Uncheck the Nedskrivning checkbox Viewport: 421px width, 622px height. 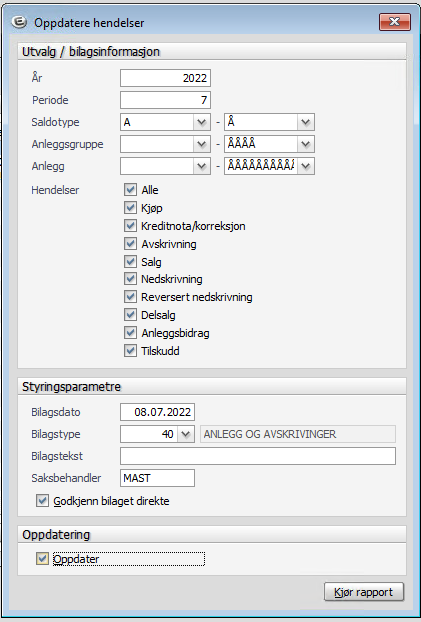130,279
